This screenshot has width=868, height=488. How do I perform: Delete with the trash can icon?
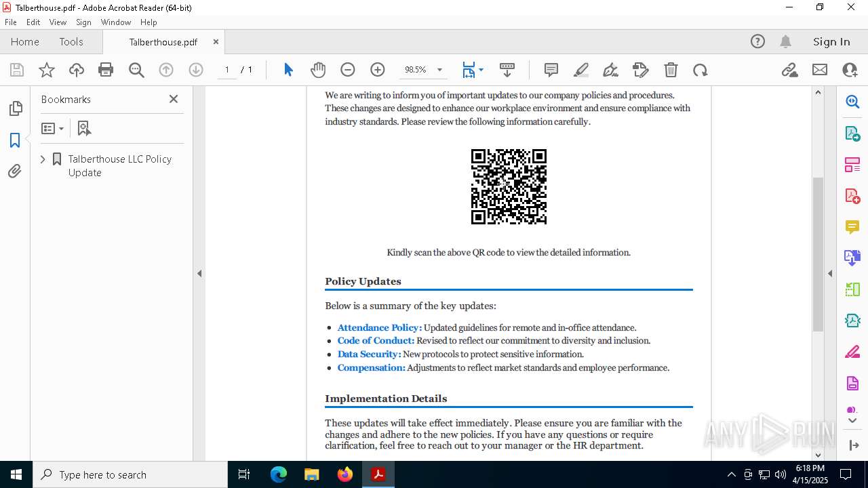pos(671,70)
